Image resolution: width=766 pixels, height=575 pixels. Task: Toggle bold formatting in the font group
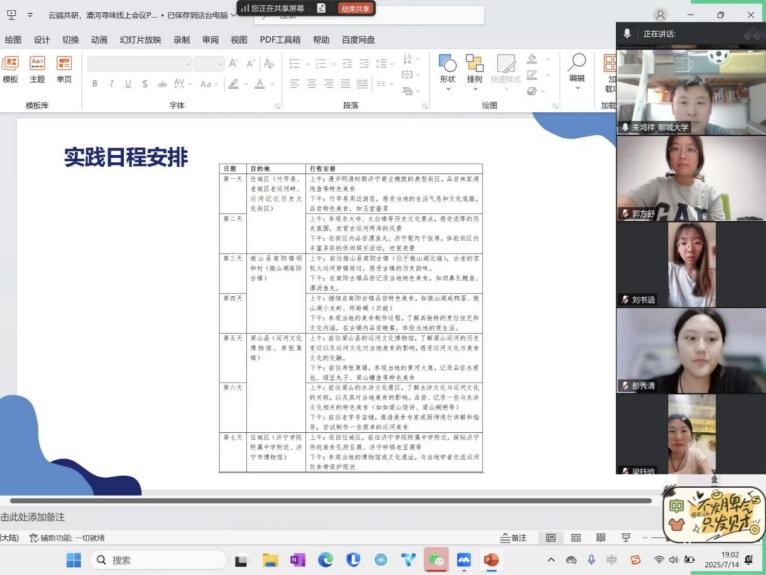click(95, 84)
